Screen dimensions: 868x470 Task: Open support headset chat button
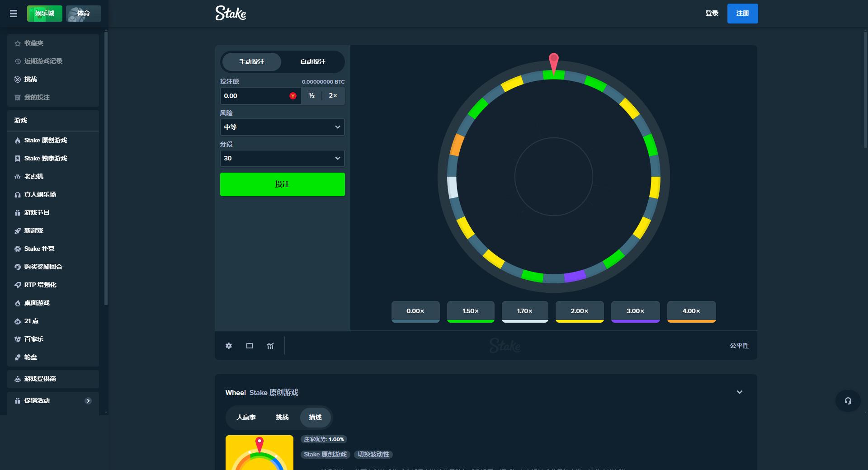848,401
